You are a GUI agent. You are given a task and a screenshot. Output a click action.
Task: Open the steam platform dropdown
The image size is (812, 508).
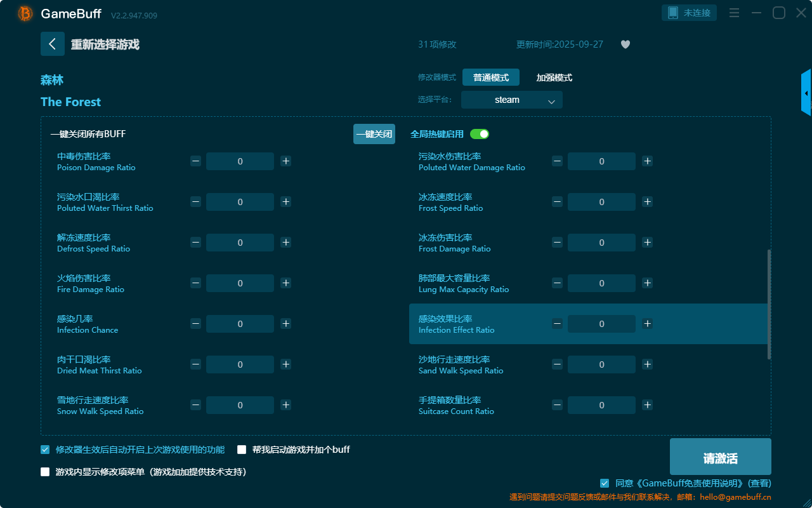[511, 100]
